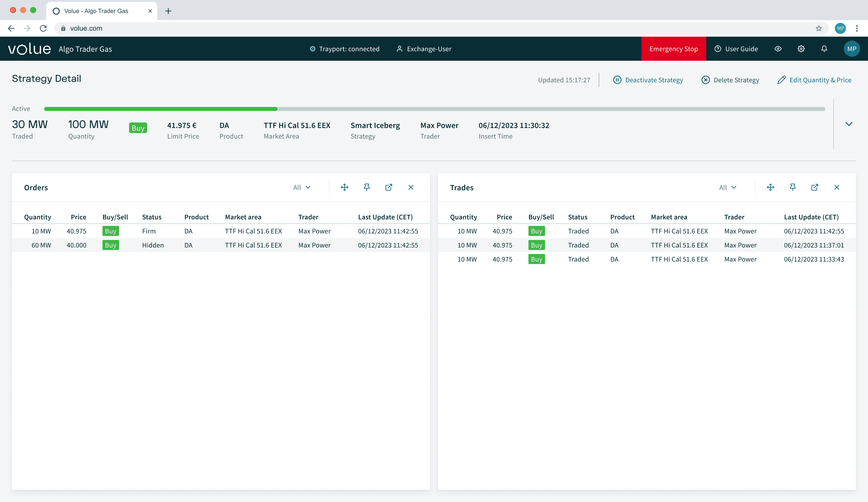Open the MP user avatar menu

pyautogui.click(x=851, y=49)
